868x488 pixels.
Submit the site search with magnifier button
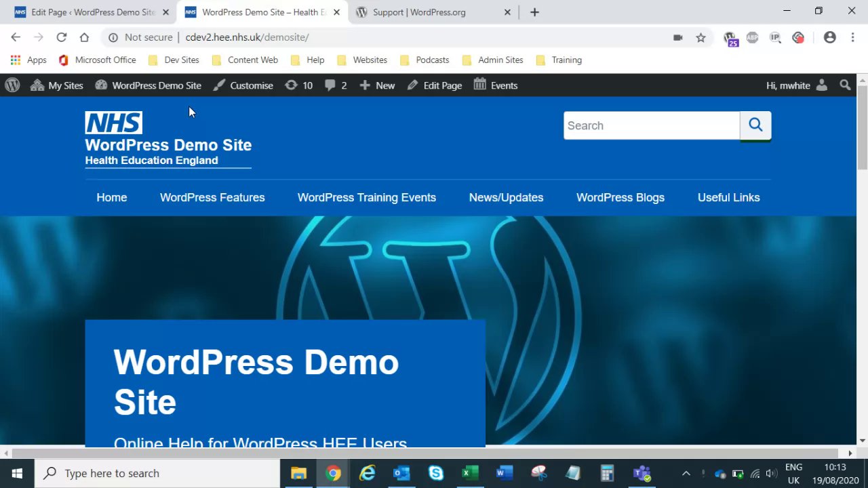[755, 125]
